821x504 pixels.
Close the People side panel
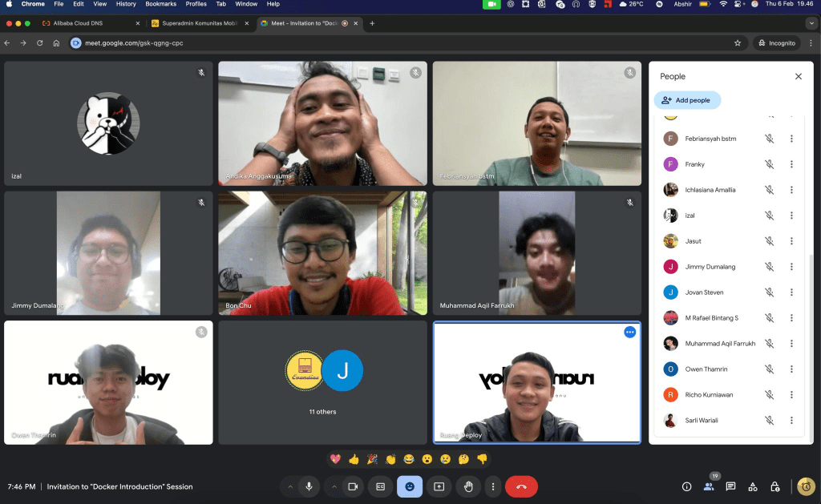click(x=798, y=76)
